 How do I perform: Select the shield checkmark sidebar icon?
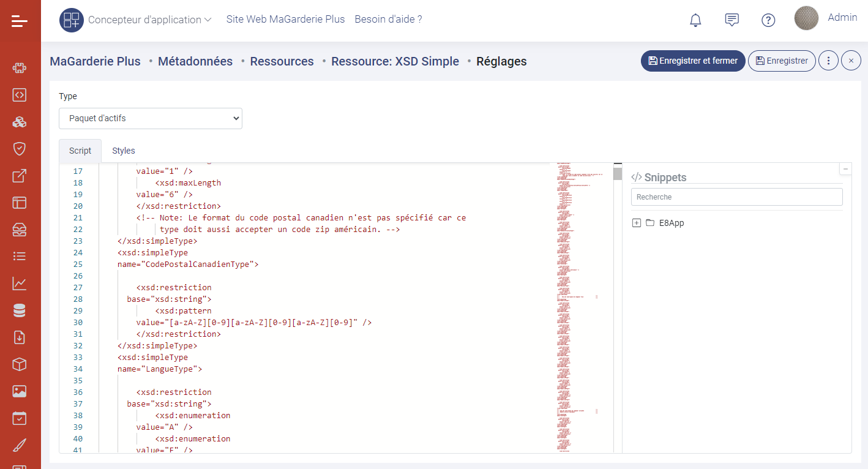click(x=20, y=149)
